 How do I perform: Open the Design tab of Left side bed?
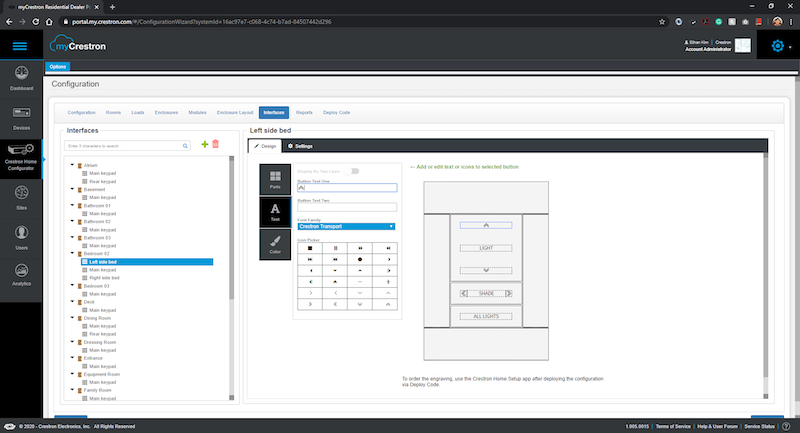pyautogui.click(x=265, y=146)
